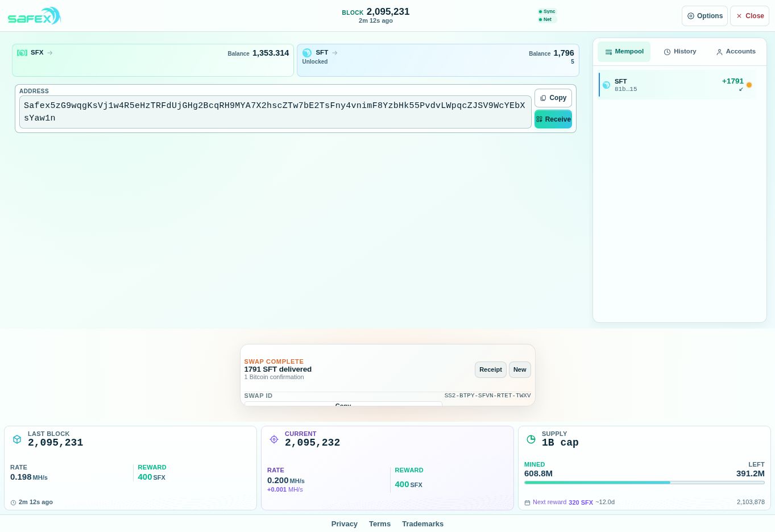Click the clock icon beside 2m 12s ago
The width and height of the screenshot is (775, 532).
click(x=14, y=502)
